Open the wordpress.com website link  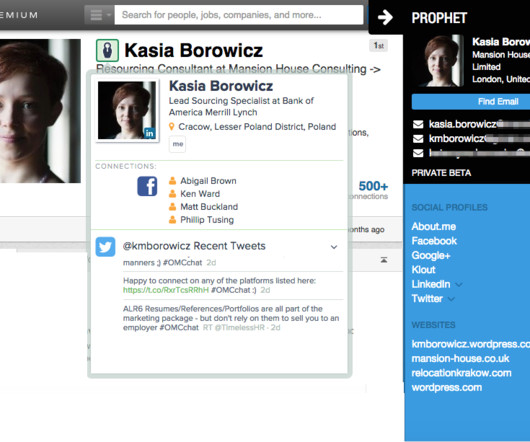(x=447, y=388)
